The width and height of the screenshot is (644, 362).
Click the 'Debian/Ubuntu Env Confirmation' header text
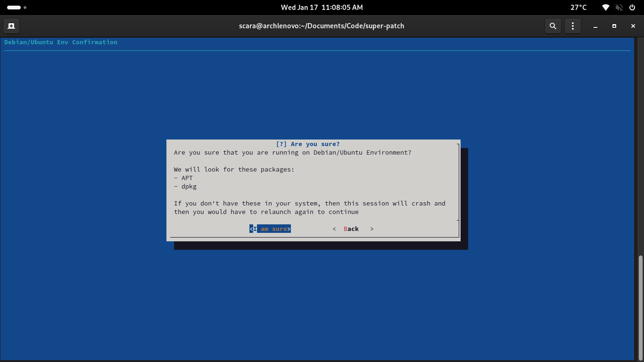pos(61,42)
